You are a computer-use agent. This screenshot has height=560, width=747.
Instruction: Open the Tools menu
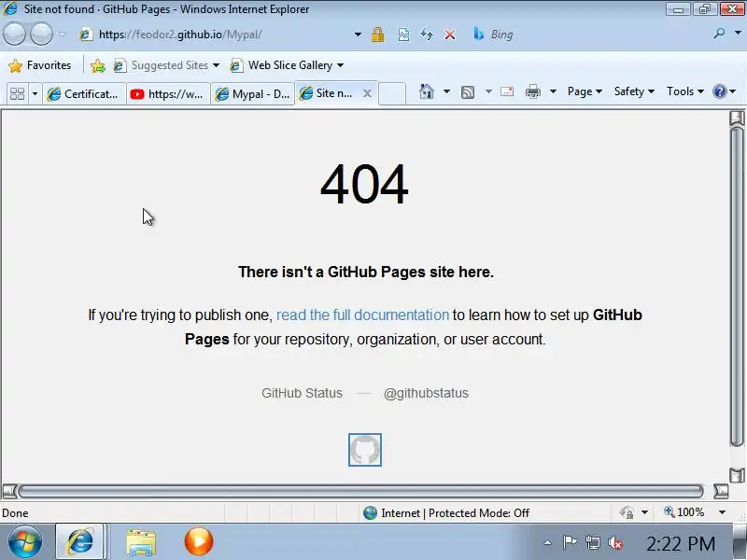click(685, 91)
